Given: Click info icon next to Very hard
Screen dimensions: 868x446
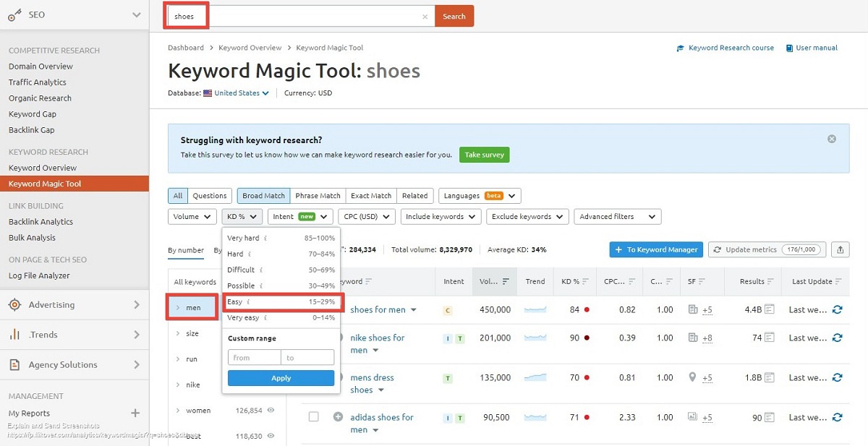Looking at the screenshot, I should tap(265, 238).
